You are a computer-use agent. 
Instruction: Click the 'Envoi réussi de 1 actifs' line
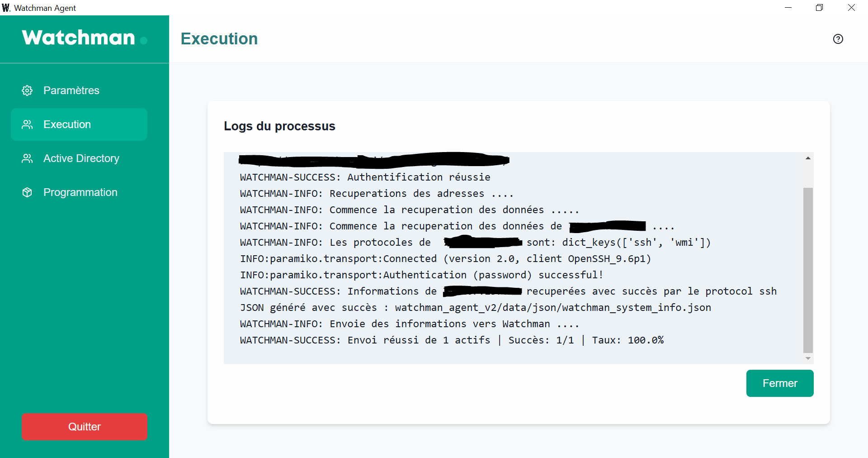[x=452, y=340]
